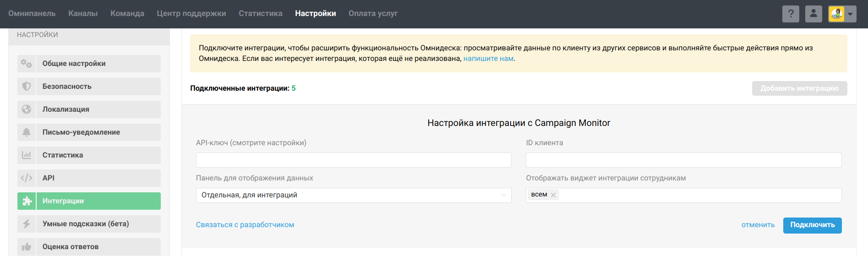Click the shield icon for Безопасность
The height and width of the screenshot is (256, 868).
point(27,87)
